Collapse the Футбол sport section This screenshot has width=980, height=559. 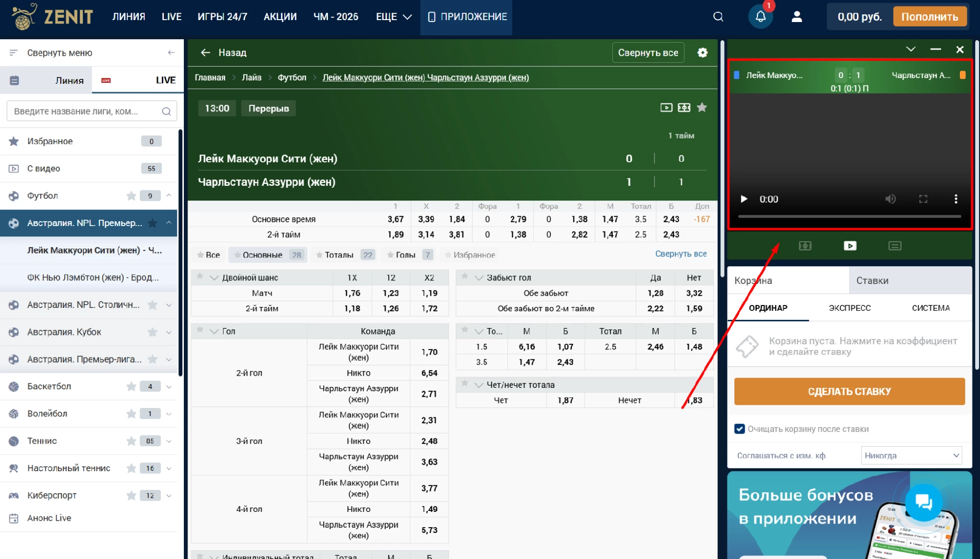[169, 196]
